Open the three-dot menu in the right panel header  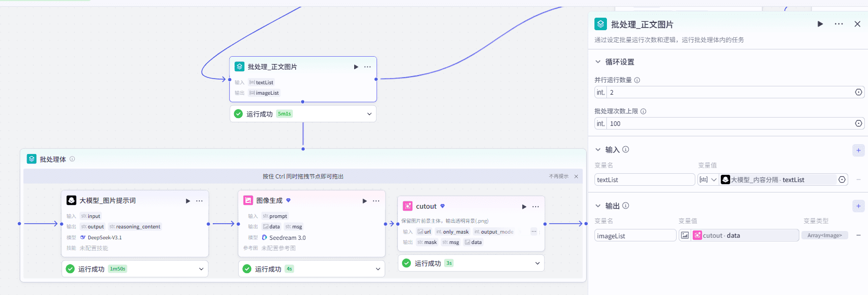tap(839, 24)
